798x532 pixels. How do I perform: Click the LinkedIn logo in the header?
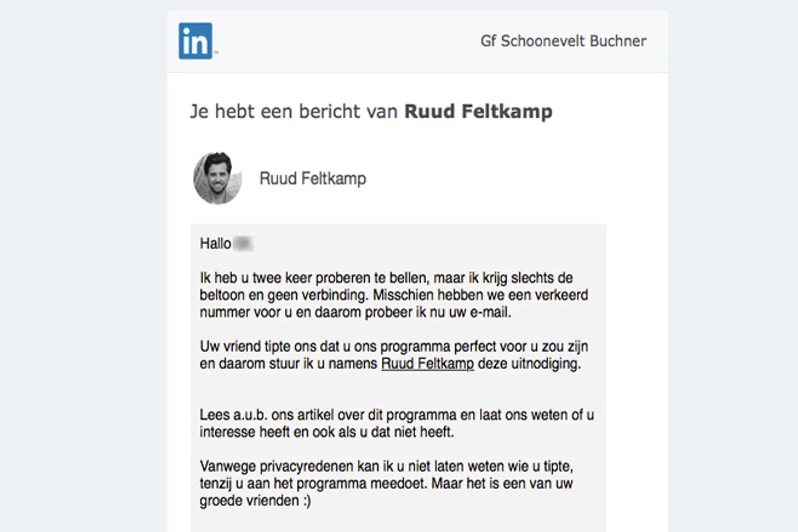point(195,41)
